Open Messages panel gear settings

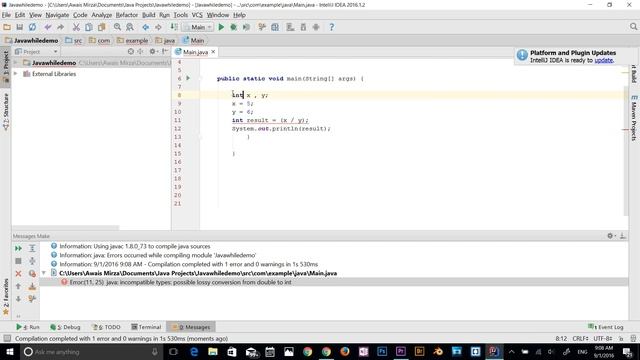point(611,236)
